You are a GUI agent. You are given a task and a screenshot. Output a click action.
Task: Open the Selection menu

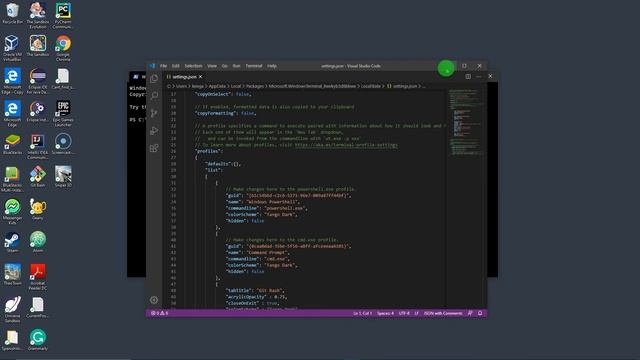click(193, 66)
